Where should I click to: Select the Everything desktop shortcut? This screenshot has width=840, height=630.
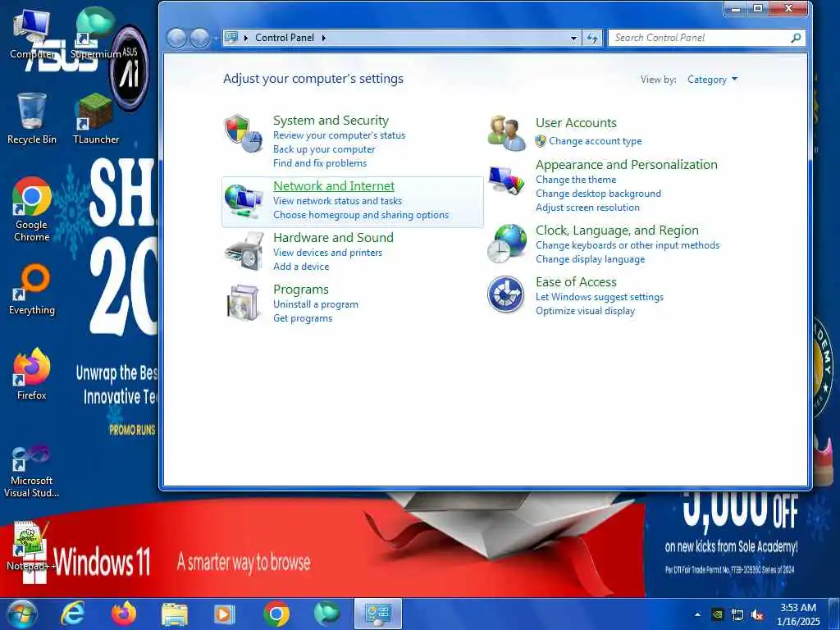pyautogui.click(x=32, y=290)
